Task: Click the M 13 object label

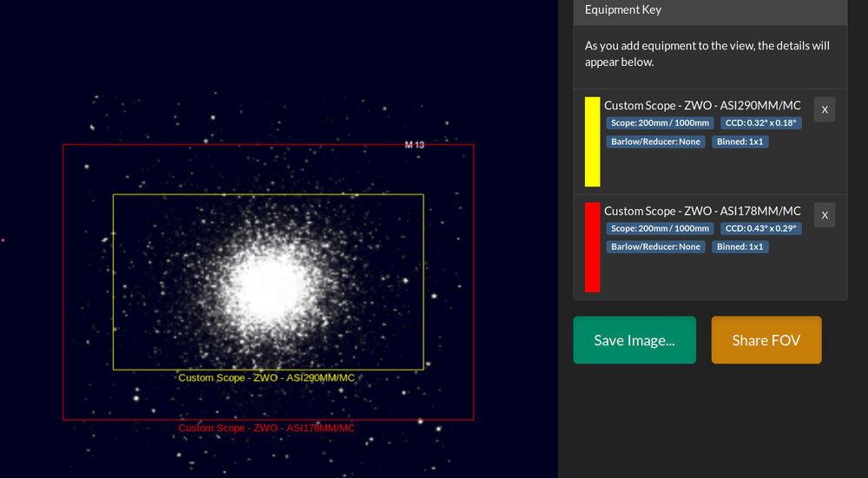Action: tap(414, 145)
